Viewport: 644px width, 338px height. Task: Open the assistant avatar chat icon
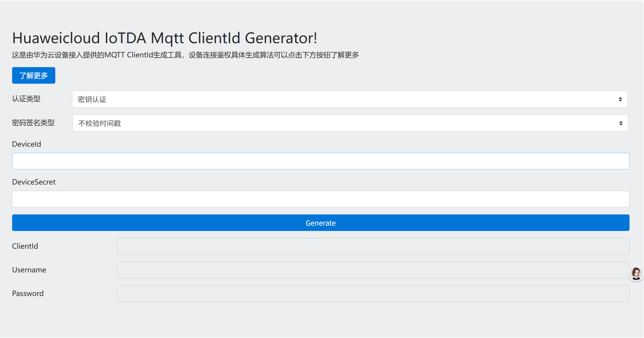coord(636,273)
